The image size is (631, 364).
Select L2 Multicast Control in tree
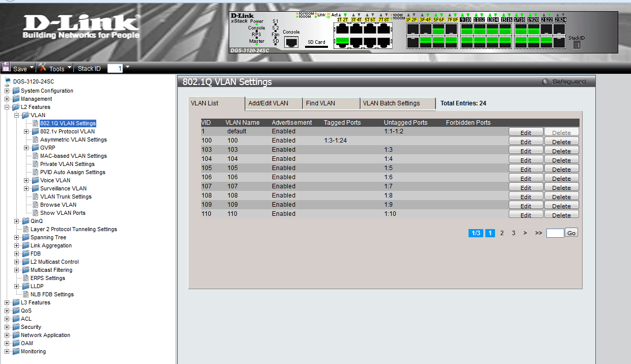[54, 262]
